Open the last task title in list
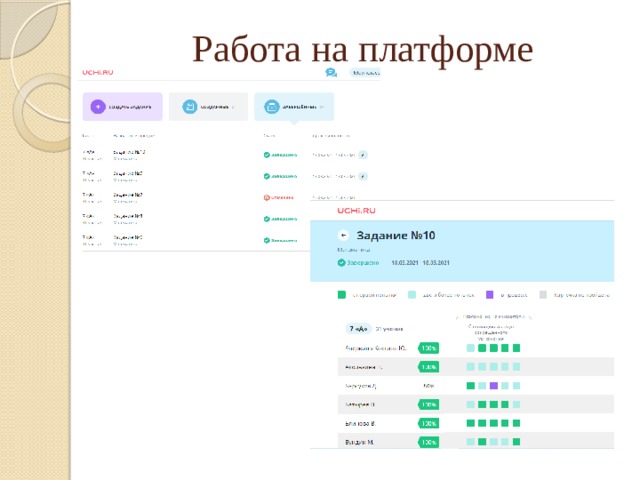This screenshot has width=640, height=480. click(128, 237)
